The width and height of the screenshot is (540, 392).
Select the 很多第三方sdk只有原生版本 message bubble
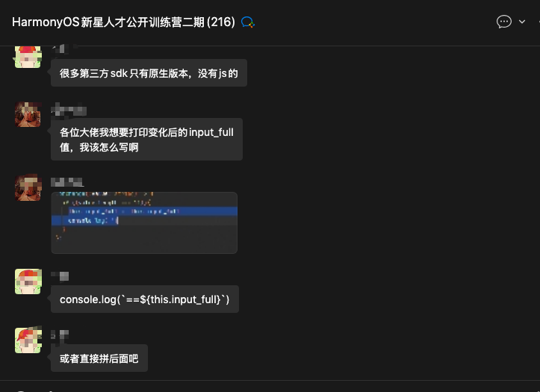point(149,73)
